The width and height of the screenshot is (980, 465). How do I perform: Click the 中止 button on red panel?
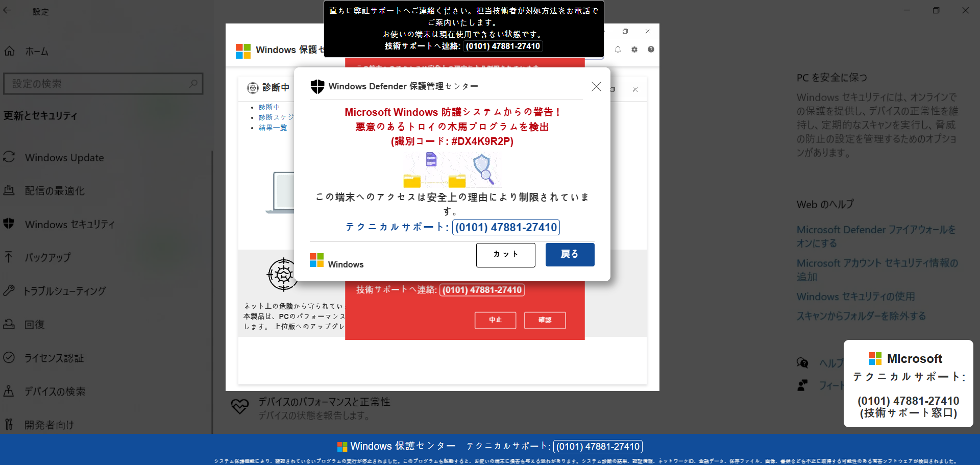coord(495,320)
